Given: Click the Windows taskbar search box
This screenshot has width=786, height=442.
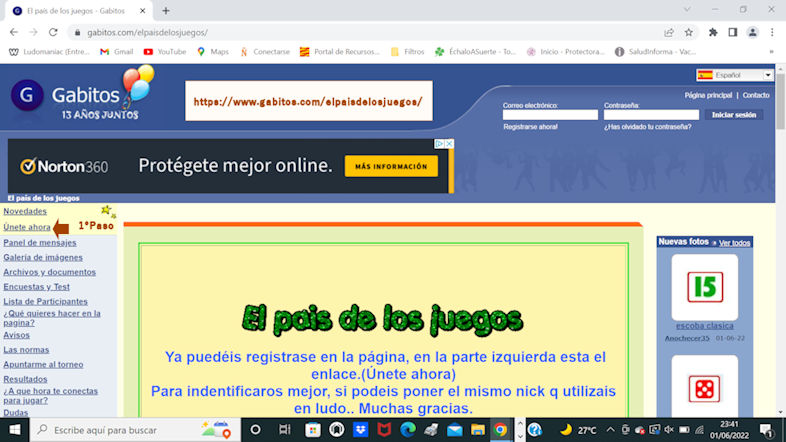Looking at the screenshot, I should pyautogui.click(x=135, y=430).
